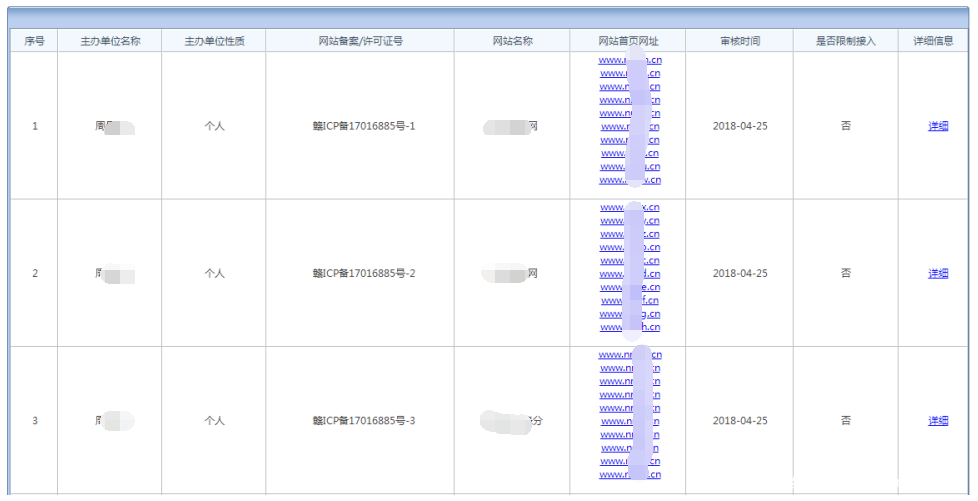Image resolution: width=978 pixels, height=501 pixels.
Task: Click the 2018-04-25 date in row 2
Action: click(740, 273)
